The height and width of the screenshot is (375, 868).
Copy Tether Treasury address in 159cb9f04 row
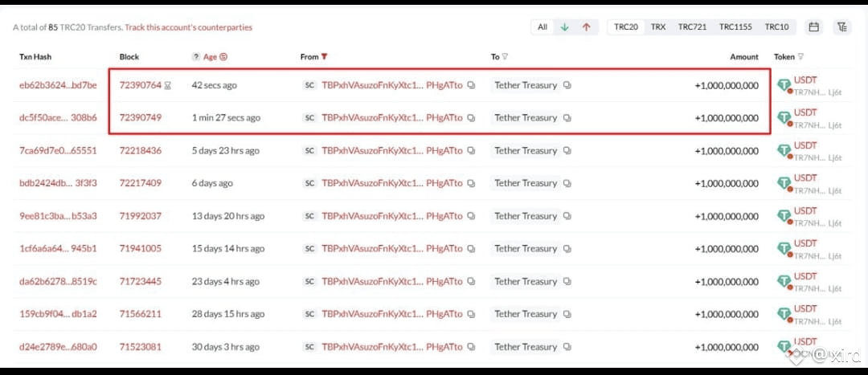[x=567, y=314]
